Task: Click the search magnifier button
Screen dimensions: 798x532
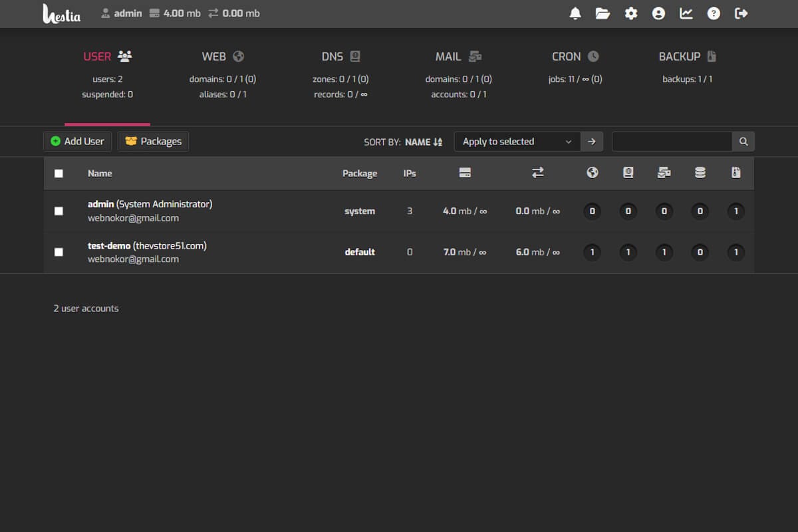Action: (743, 142)
